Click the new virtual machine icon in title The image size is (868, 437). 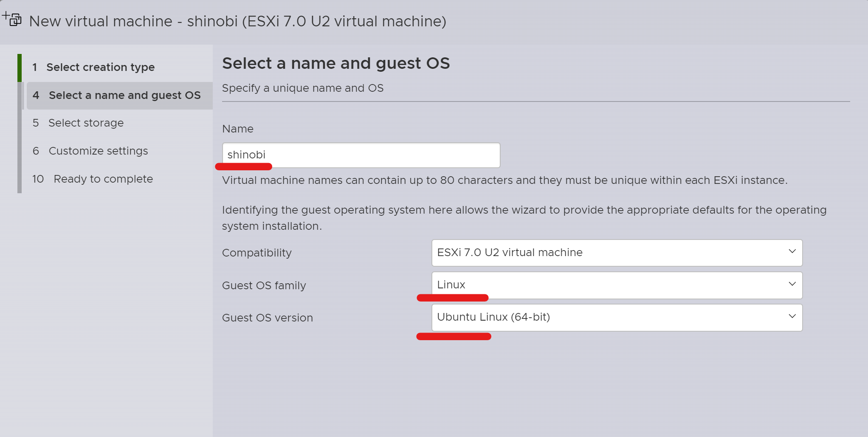pyautogui.click(x=12, y=19)
